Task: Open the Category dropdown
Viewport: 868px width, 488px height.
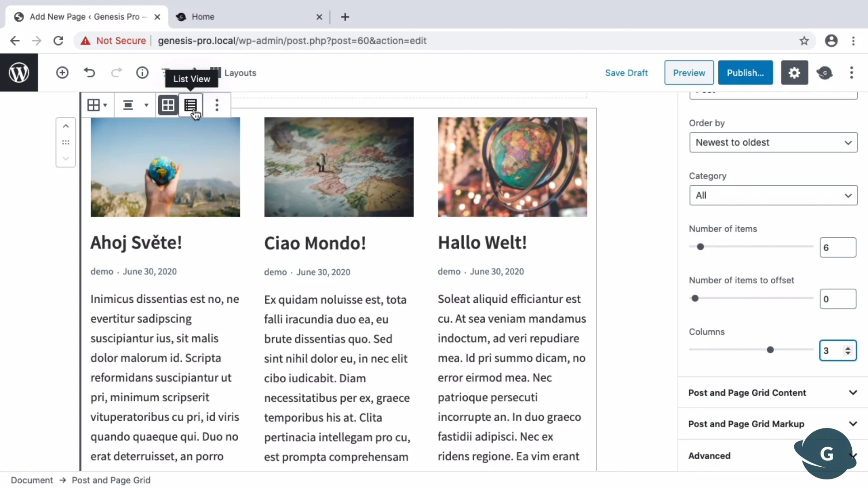Action: [x=773, y=195]
